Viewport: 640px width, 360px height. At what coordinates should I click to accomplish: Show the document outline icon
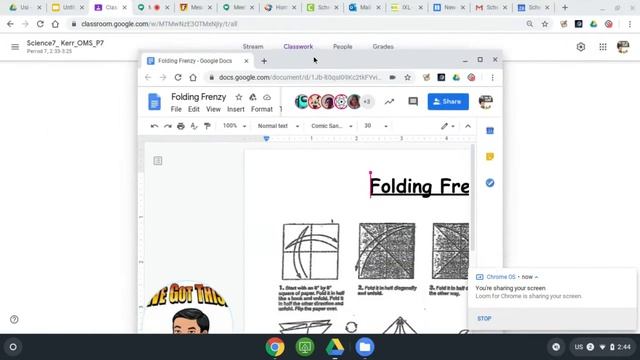click(x=158, y=160)
